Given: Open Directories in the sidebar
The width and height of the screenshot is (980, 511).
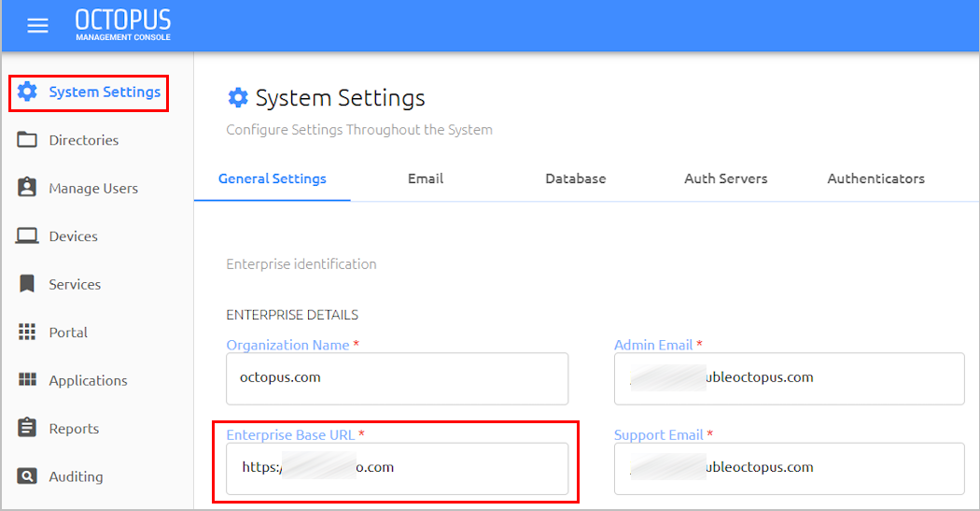Looking at the screenshot, I should [x=84, y=140].
